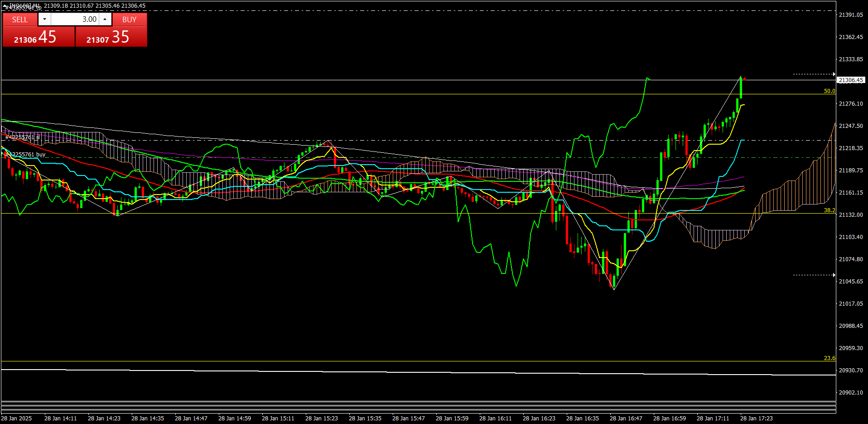Click the 50.0 Fibonacci level label
The height and width of the screenshot is (424, 868).
click(x=829, y=91)
